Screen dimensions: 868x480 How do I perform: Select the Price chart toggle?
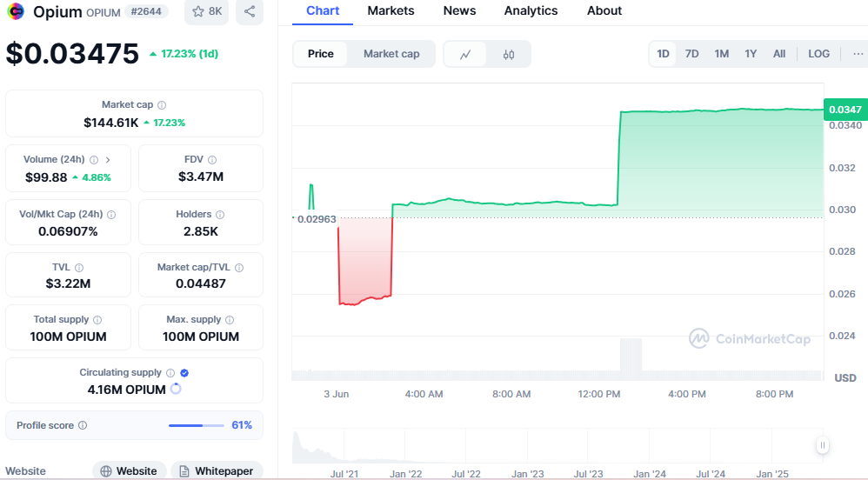[321, 54]
